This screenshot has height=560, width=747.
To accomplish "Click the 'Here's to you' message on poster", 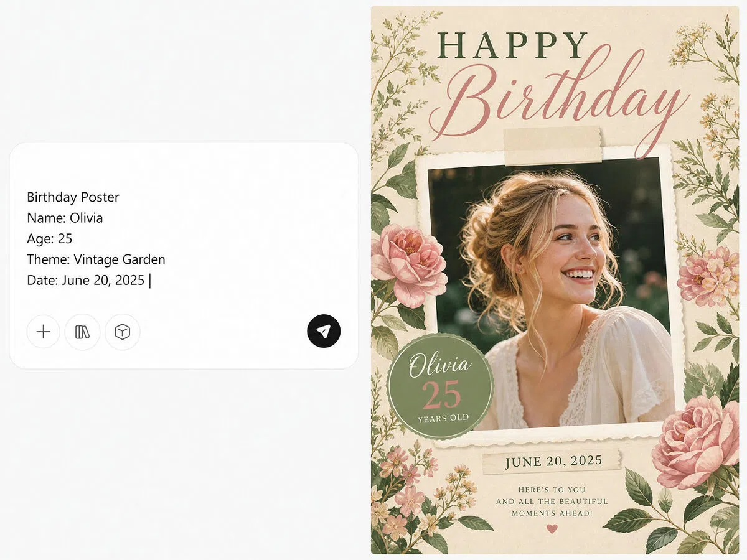I will [x=552, y=502].
